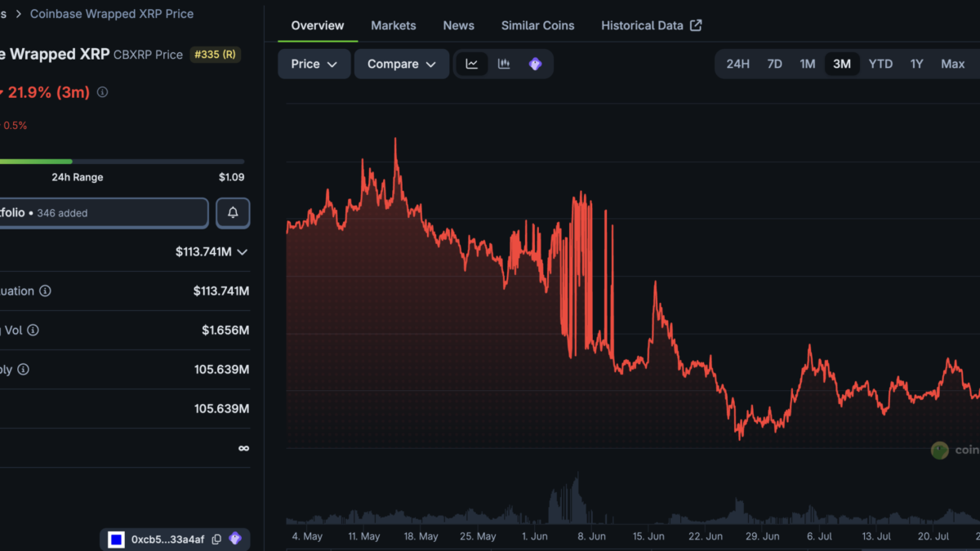Open the Compare dropdown
Viewport: 980px width, 551px height.
click(x=402, y=64)
